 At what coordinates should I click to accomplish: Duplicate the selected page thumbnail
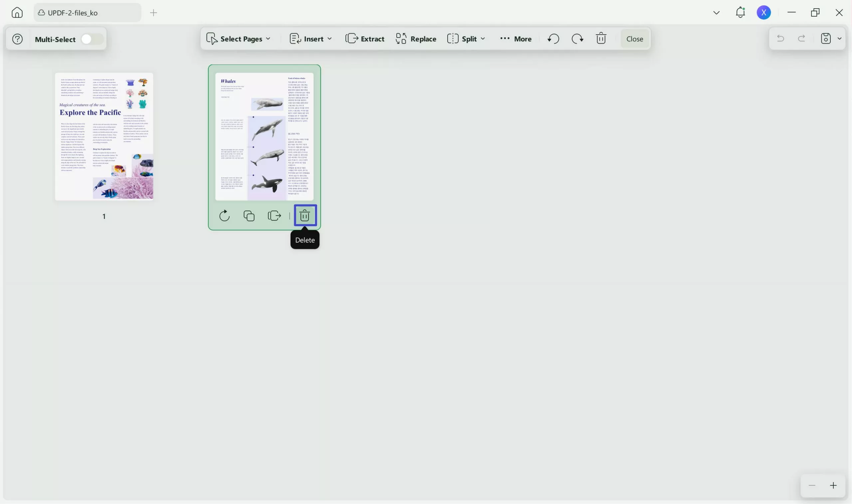coord(249,215)
